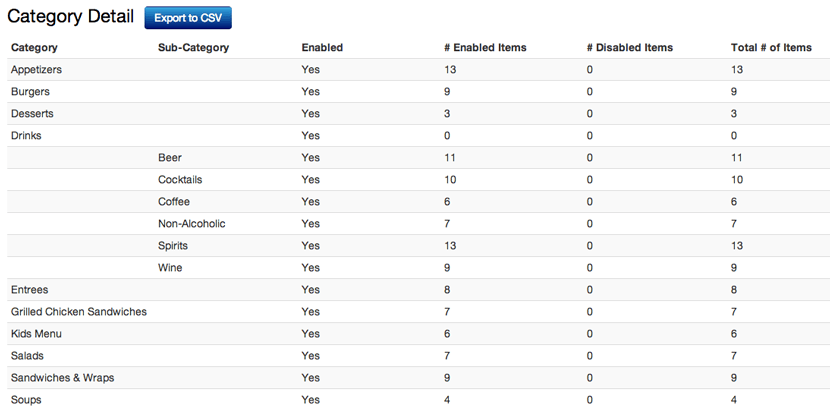Select the Soups category row
Image resolution: width=830 pixels, height=416 pixels.
point(418,400)
